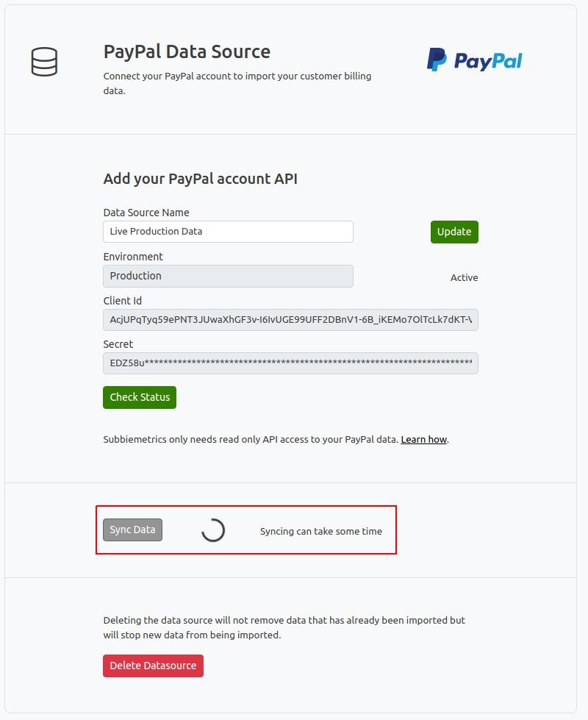
Task: Click the PayPal logo
Action: [474, 60]
